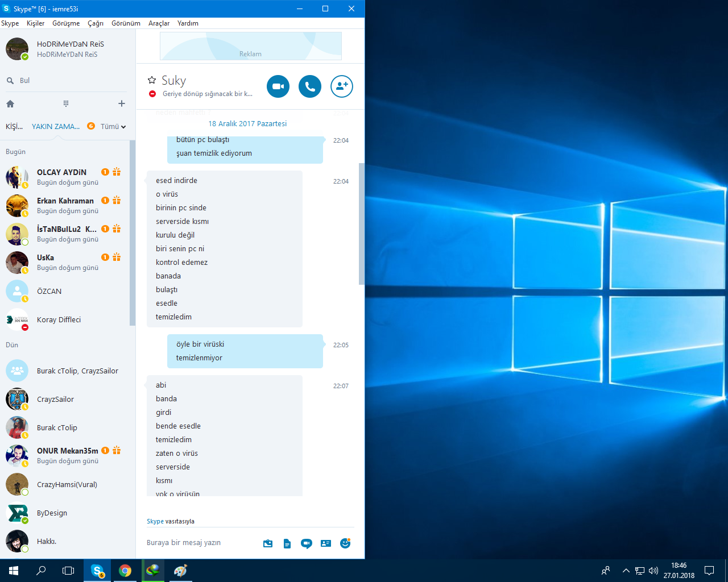Viewport: 728px width, 582px height.
Task: Show hidden system tray icons
Action: point(626,571)
